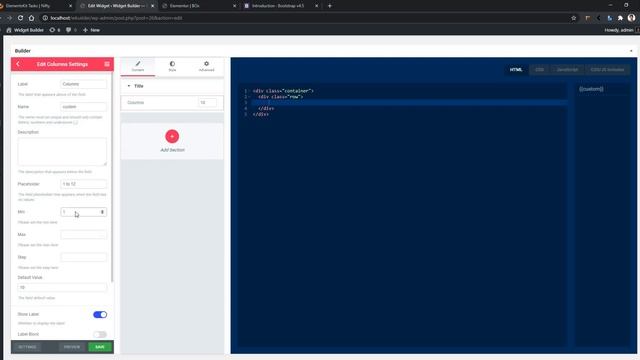Collapse the Builder panel with top-right arrow
The width and height of the screenshot is (640, 360).
[x=631, y=51]
